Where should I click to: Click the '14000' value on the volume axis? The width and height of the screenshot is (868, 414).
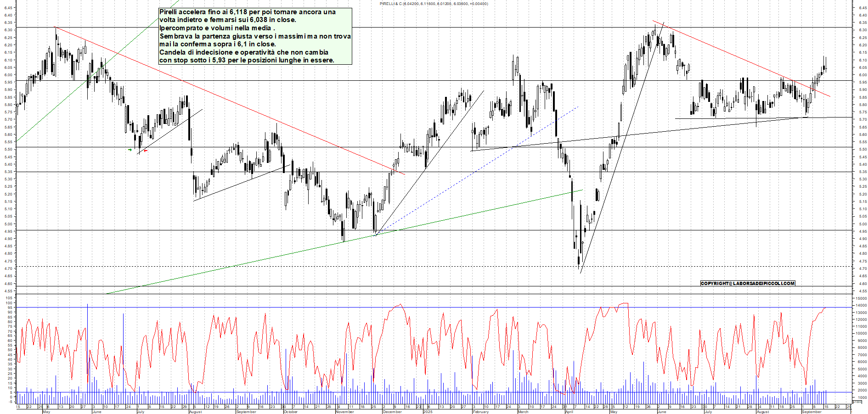(x=861, y=305)
